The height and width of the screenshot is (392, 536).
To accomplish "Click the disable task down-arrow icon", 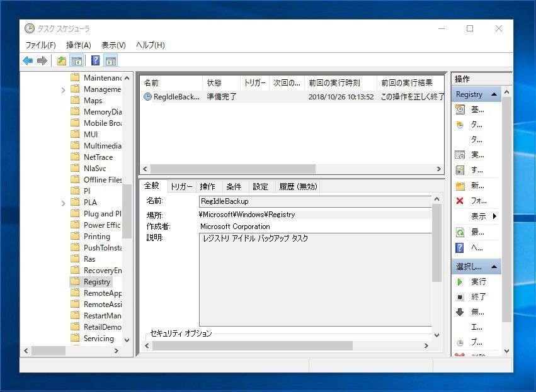I will tap(460, 312).
